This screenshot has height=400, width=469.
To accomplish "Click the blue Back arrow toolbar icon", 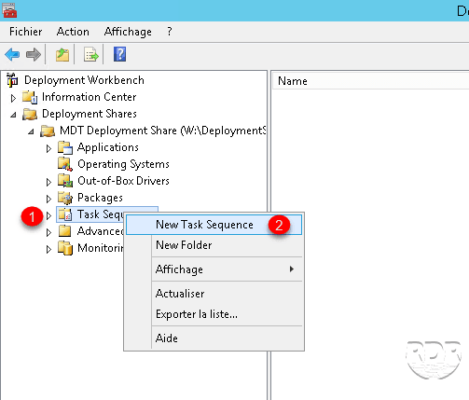I will 12,54.
